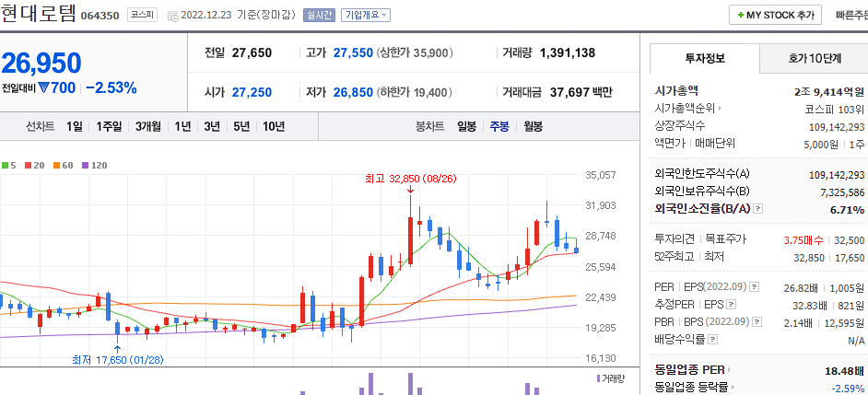Image resolution: width=868 pixels, height=395 pixels.
Task: Click the 최저 17,650 (01/28) chart marker
Action: coord(118,360)
